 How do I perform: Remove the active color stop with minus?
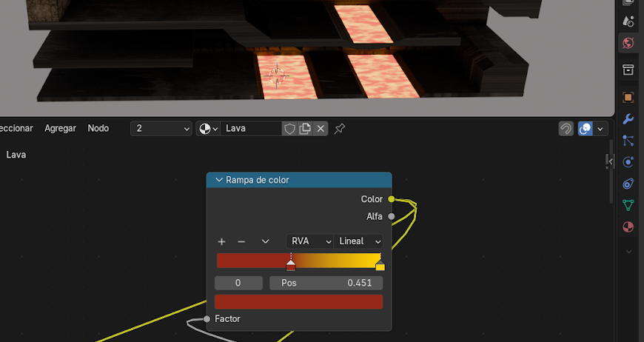click(x=241, y=241)
